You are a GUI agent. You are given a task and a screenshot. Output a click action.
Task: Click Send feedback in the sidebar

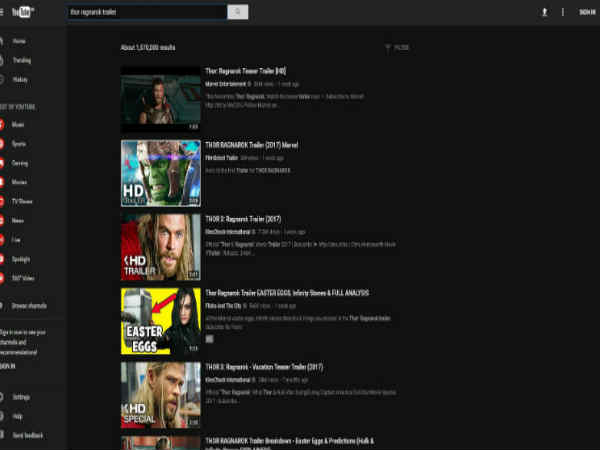pyautogui.click(x=28, y=435)
